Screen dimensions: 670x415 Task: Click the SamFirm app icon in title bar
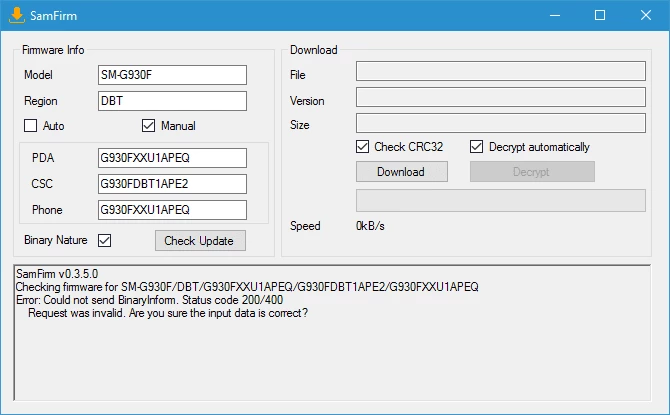point(17,15)
